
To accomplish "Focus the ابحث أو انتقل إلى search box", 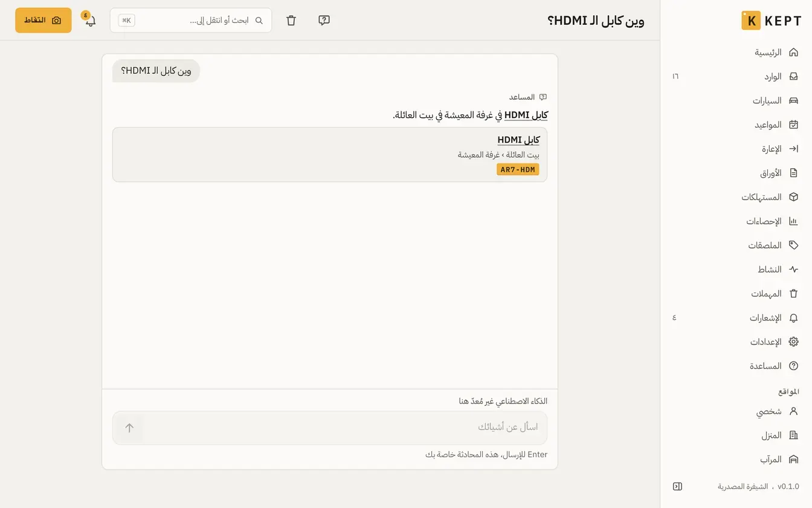I will (x=191, y=21).
